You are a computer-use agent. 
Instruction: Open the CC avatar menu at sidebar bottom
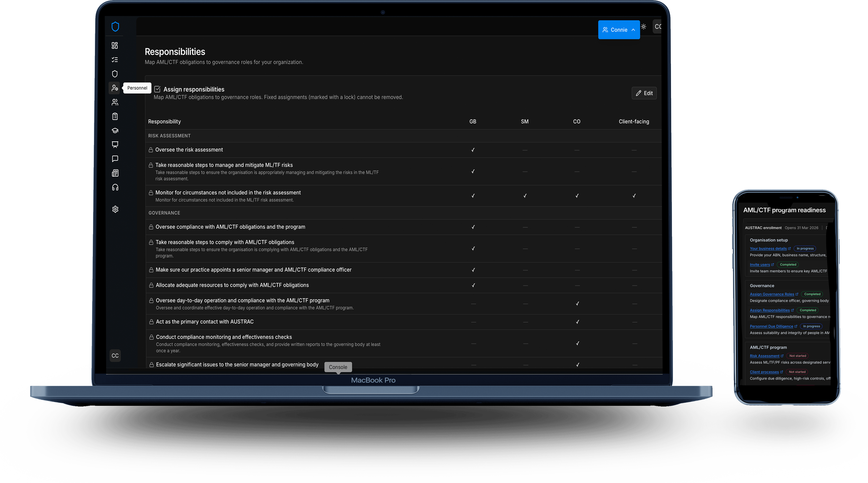(115, 355)
